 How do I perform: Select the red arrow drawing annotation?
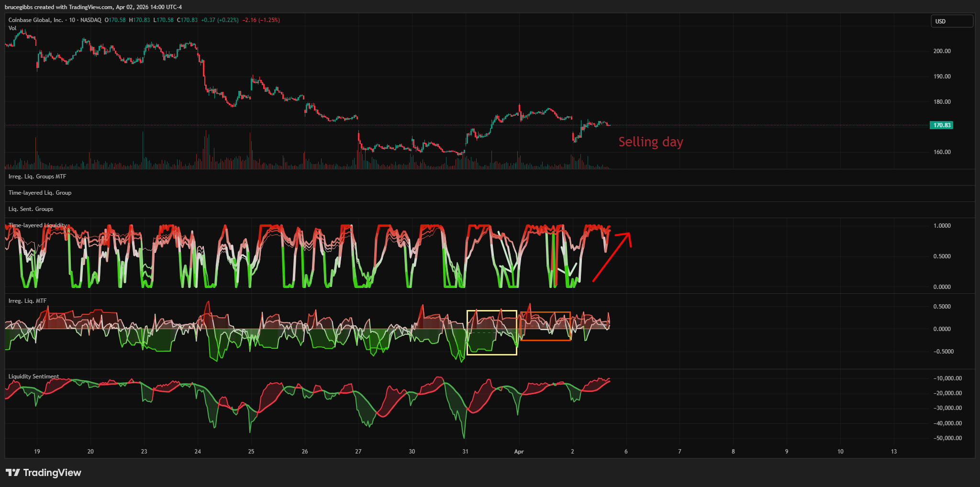click(611, 257)
